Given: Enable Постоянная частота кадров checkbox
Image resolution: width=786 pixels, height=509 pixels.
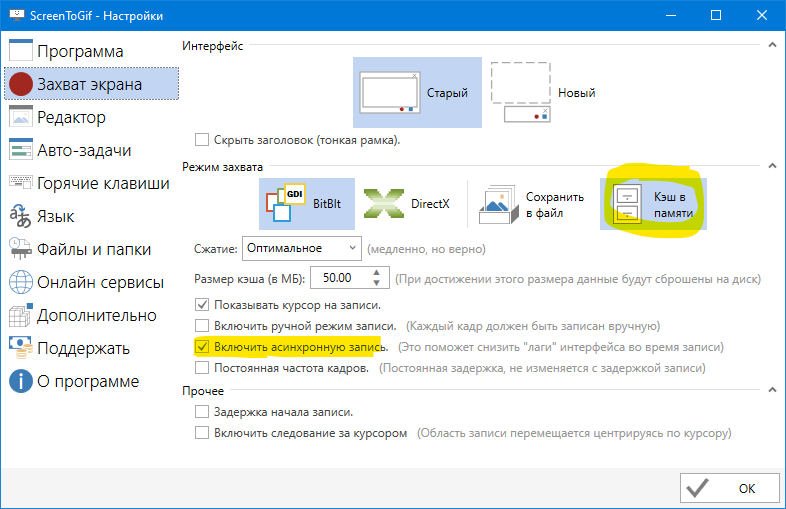Looking at the screenshot, I should [202, 368].
